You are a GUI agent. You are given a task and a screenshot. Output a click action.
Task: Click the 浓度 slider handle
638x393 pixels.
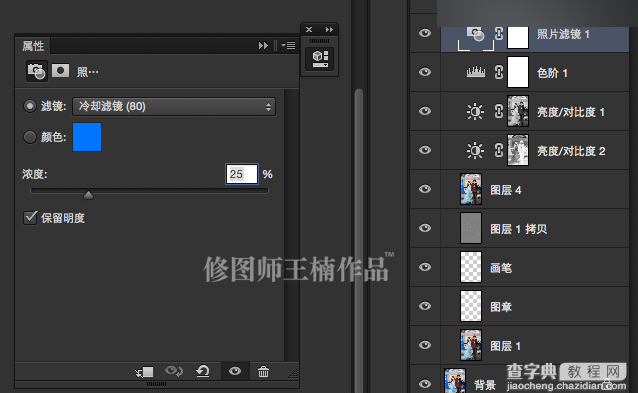pyautogui.click(x=88, y=195)
